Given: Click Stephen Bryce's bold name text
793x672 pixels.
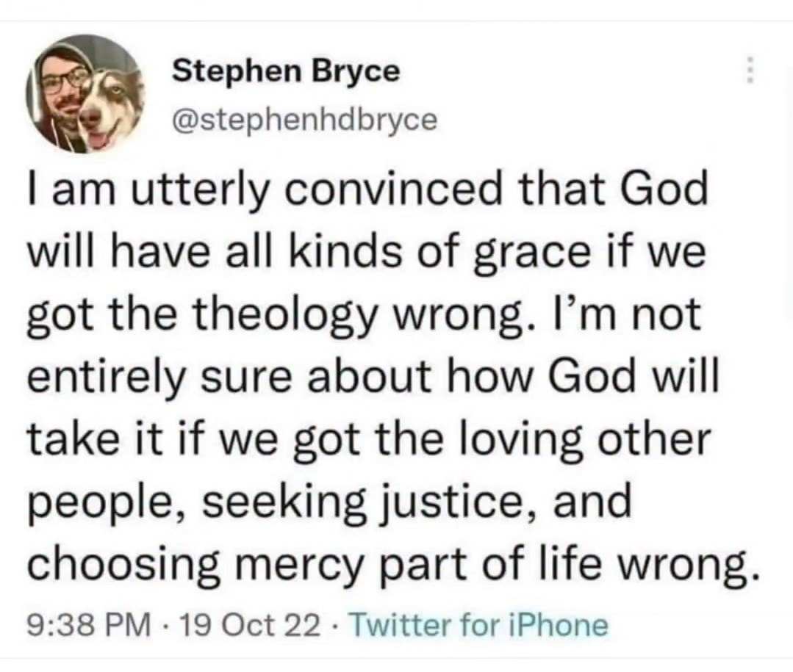Looking at the screenshot, I should 285,71.
